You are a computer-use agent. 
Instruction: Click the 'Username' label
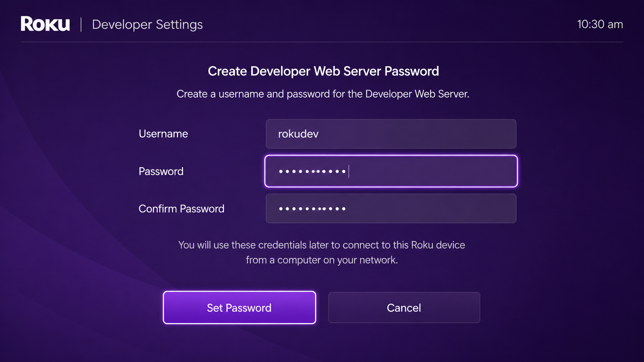[x=163, y=134]
